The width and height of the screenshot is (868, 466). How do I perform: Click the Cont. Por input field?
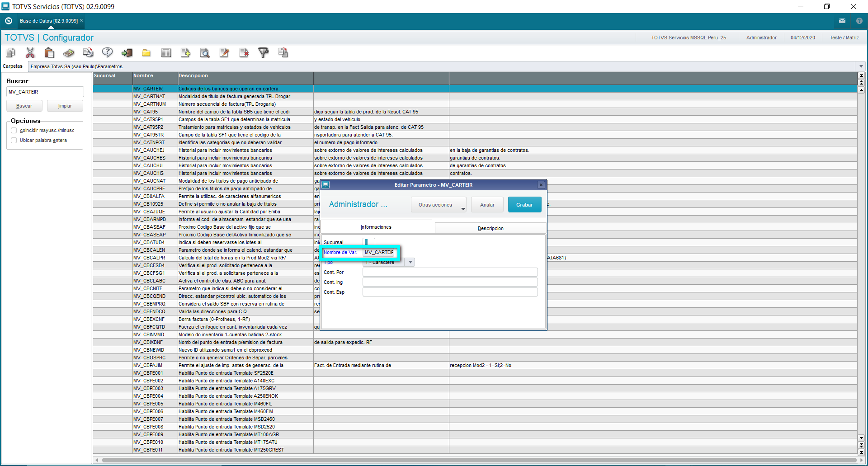click(x=450, y=272)
